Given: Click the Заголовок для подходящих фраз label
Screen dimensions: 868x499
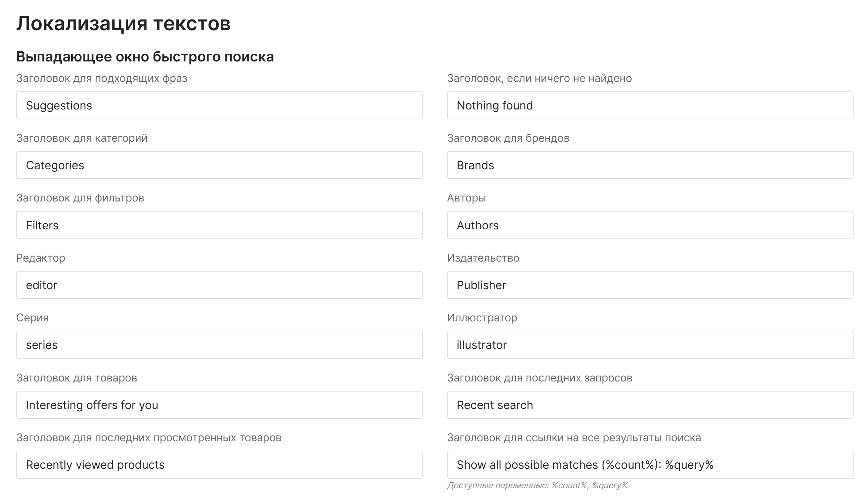Looking at the screenshot, I should point(102,79).
